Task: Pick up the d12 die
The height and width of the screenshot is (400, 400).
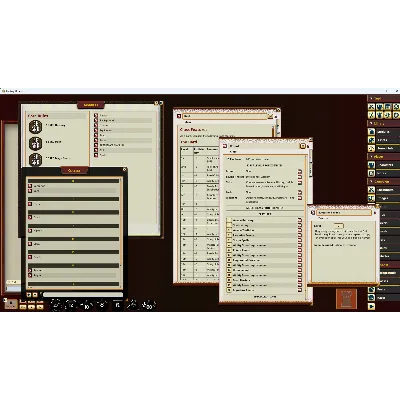Action: click(72, 304)
